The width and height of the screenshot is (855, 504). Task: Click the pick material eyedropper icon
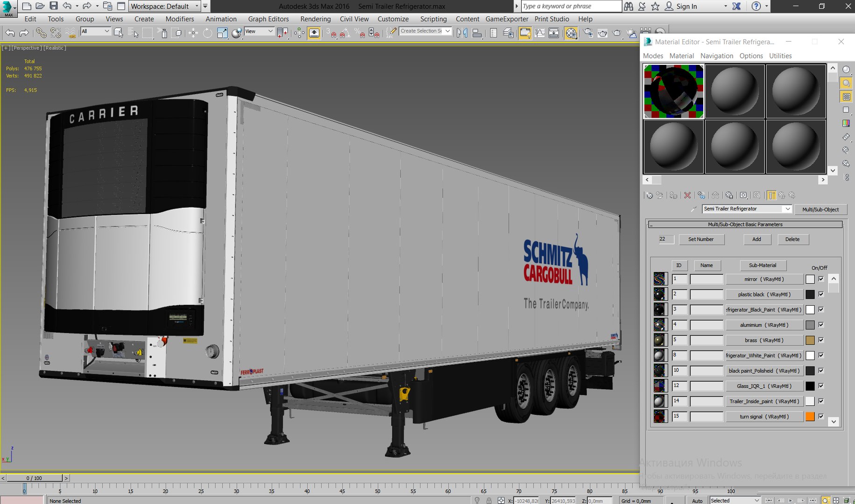(x=694, y=209)
